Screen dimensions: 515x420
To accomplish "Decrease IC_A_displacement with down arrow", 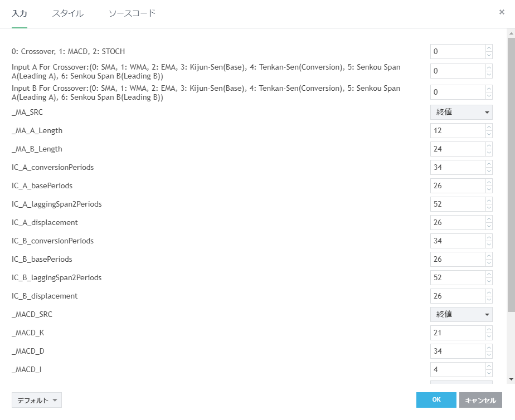I will [x=489, y=226].
